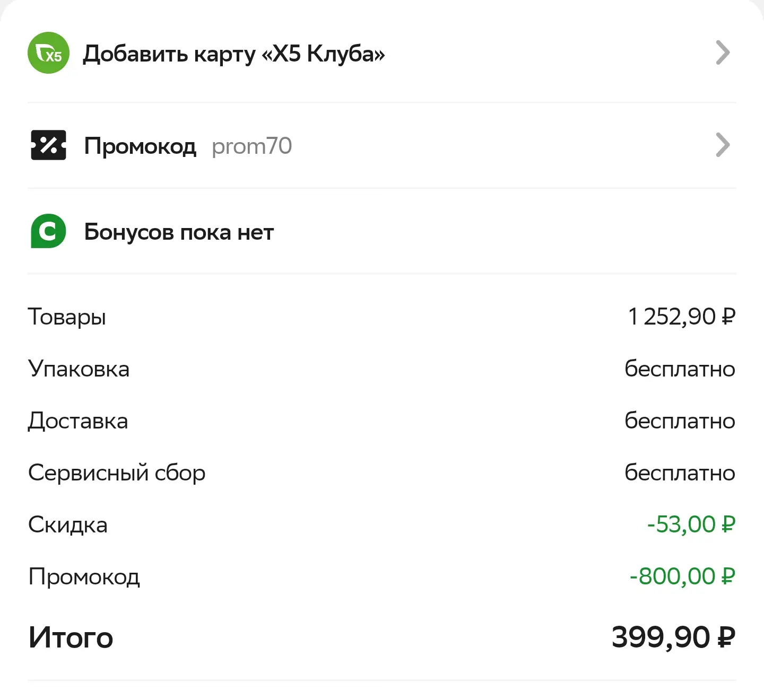
Task: Tap the free value next to Доставка
Action: pyautogui.click(x=680, y=420)
